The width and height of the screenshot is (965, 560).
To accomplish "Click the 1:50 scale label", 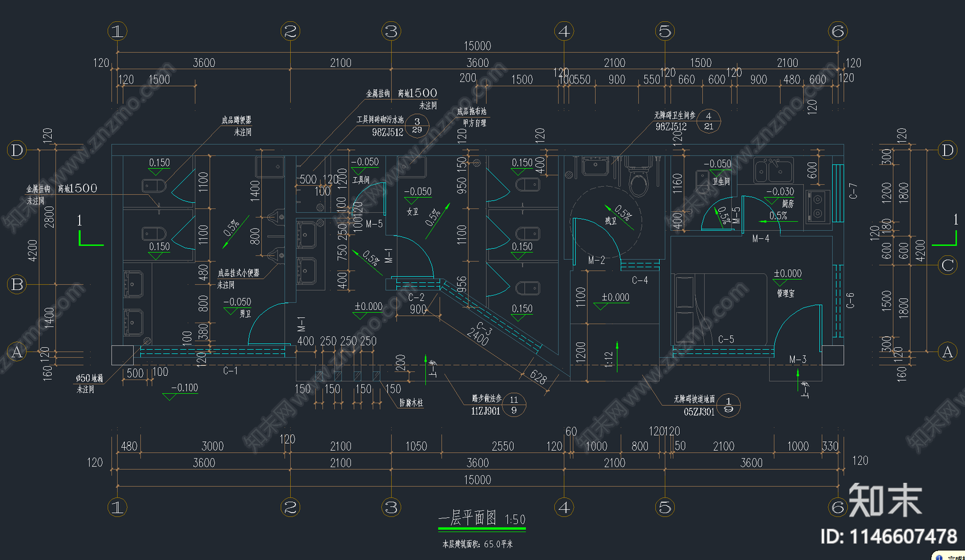I will tap(515, 520).
